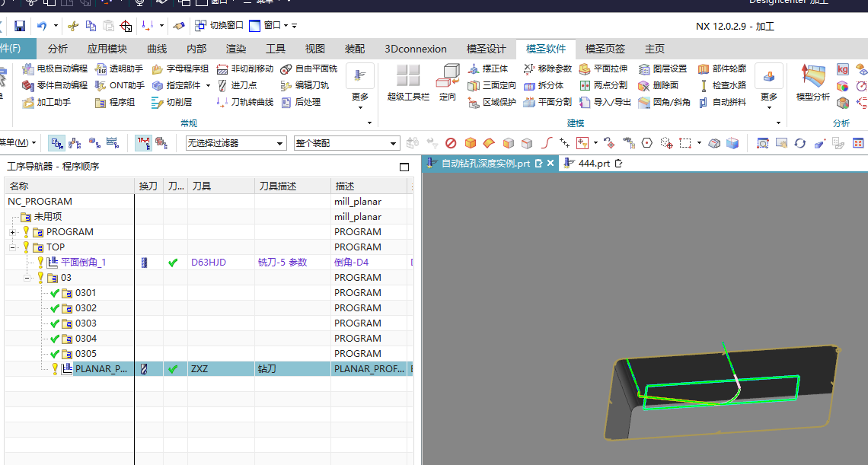868x465 pixels.
Task: Switch to the 应用模块 ribbon tab
Action: point(107,49)
